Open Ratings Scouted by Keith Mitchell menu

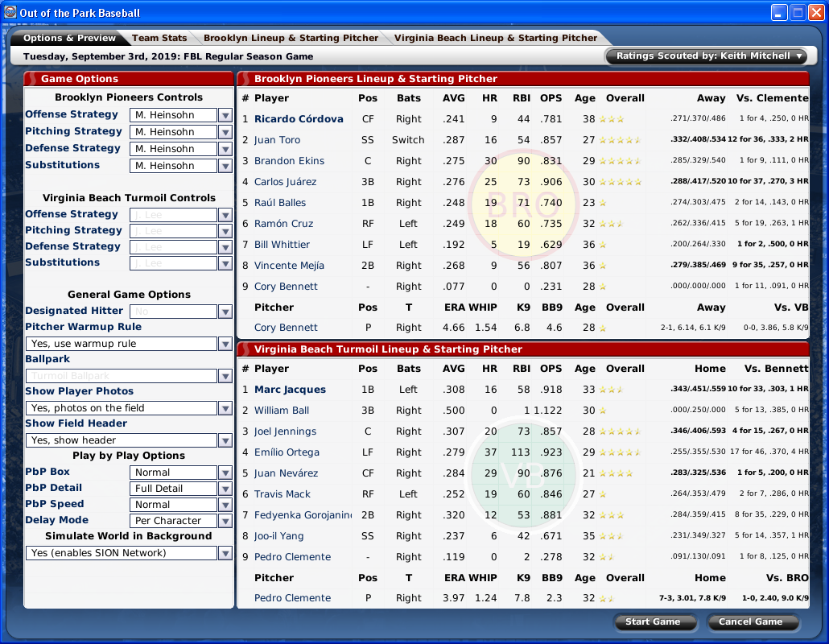point(706,56)
